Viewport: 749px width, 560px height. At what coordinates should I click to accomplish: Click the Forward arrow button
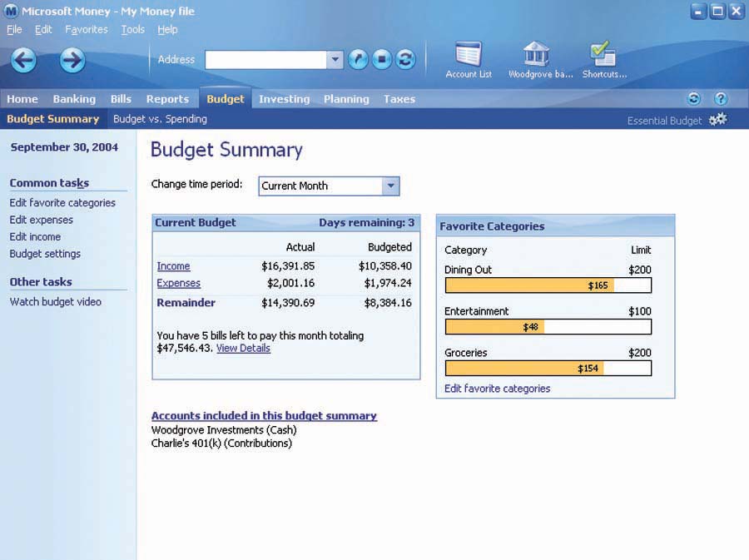click(72, 60)
